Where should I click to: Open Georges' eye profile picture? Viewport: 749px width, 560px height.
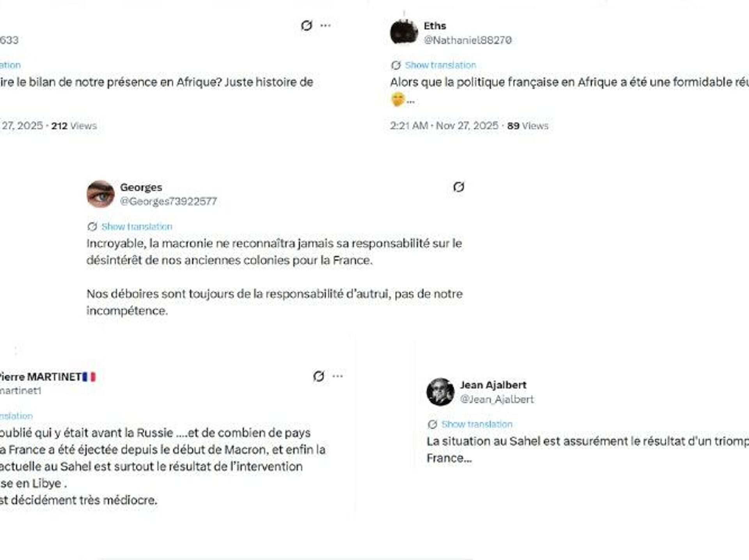[x=101, y=194]
